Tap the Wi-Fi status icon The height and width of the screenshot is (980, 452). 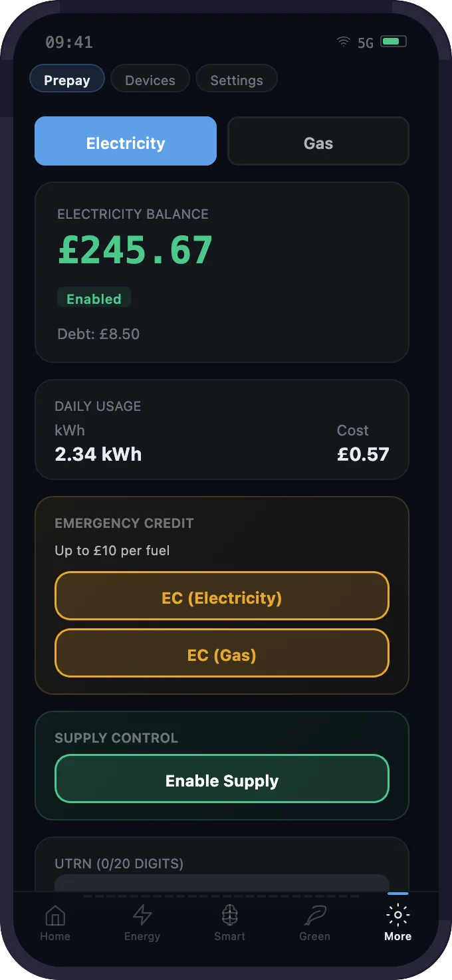point(343,42)
